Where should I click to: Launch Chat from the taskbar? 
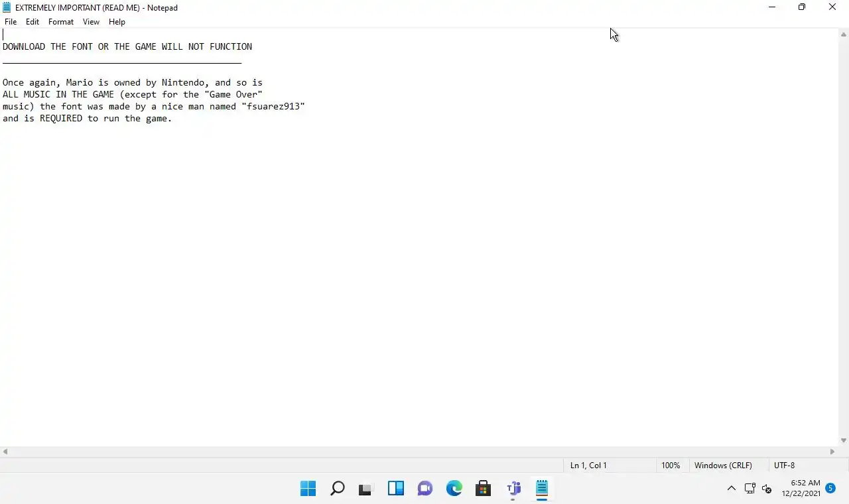[x=425, y=489]
